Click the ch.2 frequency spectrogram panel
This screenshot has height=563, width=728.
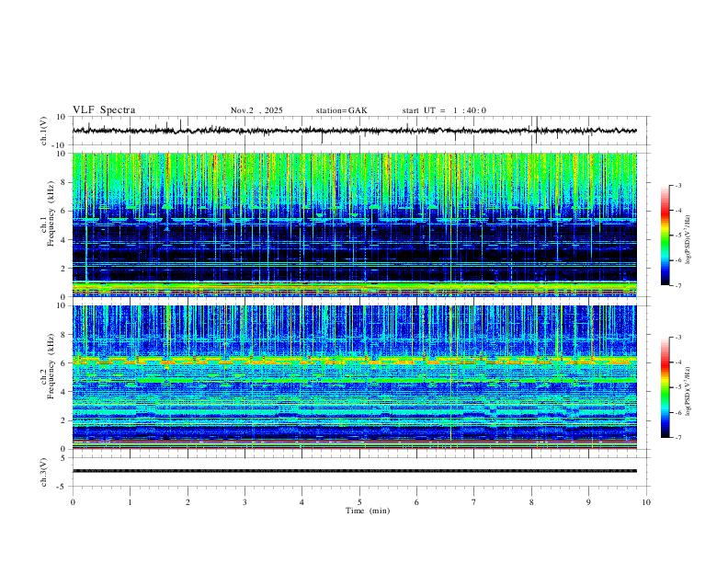pyautogui.click(x=355, y=377)
